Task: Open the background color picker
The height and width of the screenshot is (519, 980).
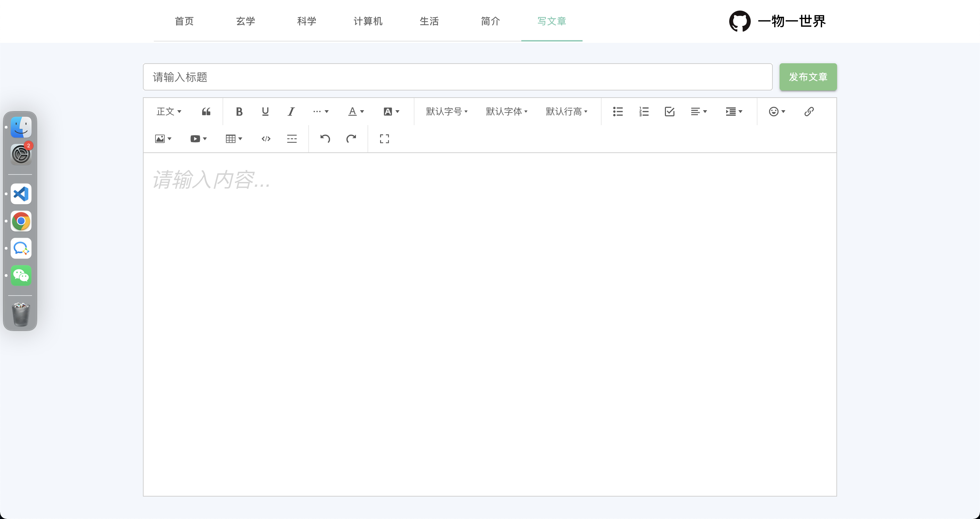Action: click(391, 112)
